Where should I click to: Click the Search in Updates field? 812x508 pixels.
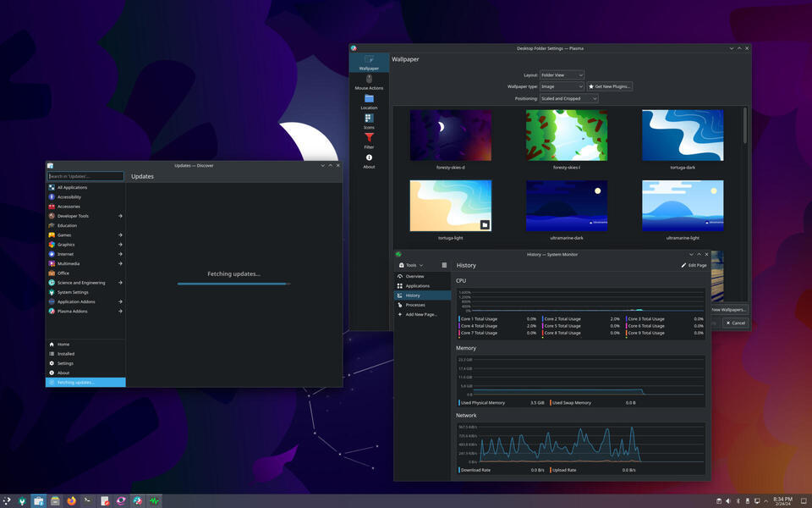click(x=85, y=176)
